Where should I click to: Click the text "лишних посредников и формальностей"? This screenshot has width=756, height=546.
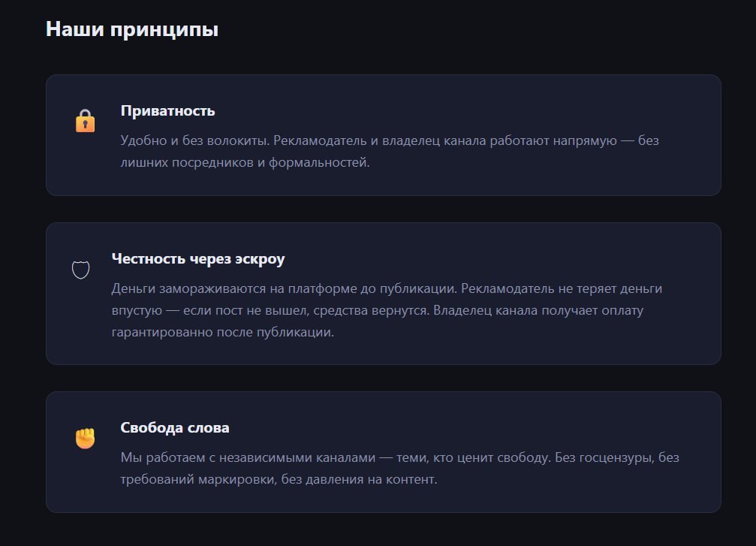[244, 163]
